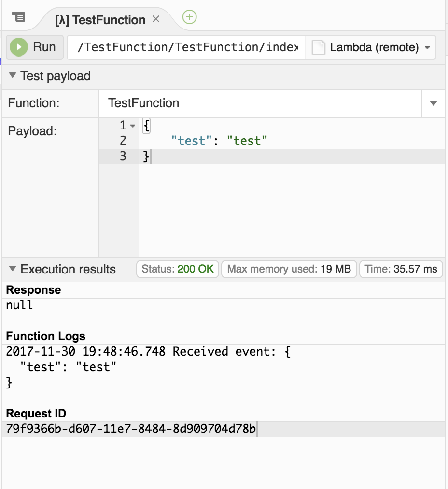The image size is (448, 489).
Task: Click the Run button
Action: coord(34,47)
